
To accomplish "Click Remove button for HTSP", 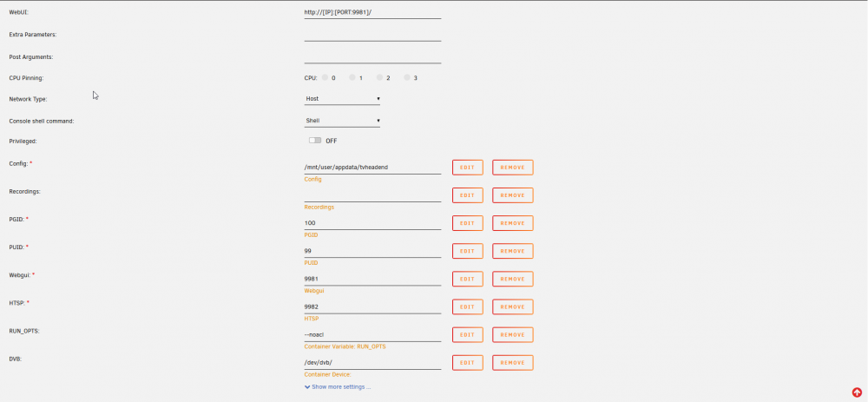I will [x=513, y=306].
